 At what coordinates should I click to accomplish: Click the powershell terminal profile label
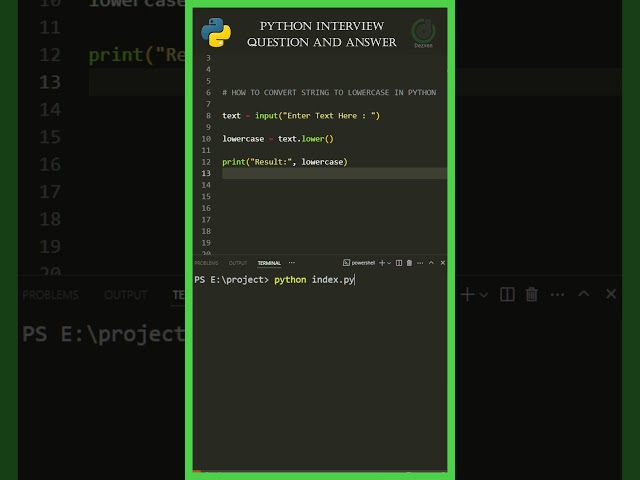359,263
